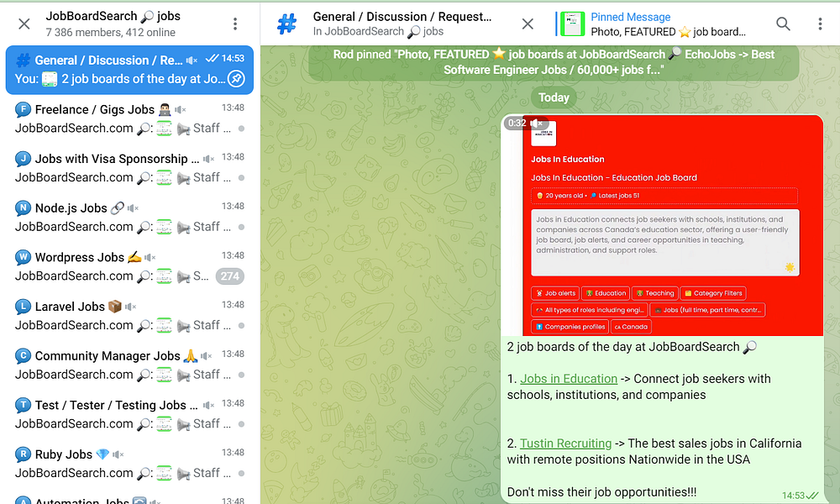This screenshot has height=504, width=840.
Task: Open the Jobs in Education link
Action: 569,379
